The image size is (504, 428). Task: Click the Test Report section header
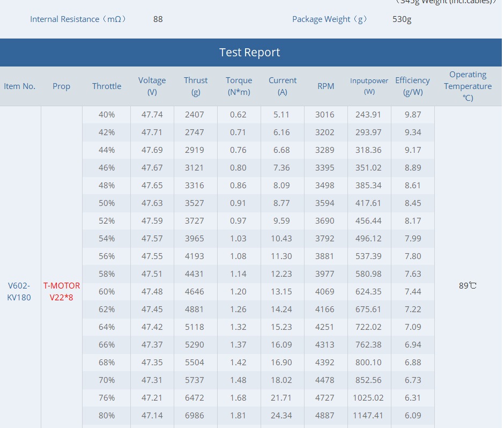tap(250, 53)
